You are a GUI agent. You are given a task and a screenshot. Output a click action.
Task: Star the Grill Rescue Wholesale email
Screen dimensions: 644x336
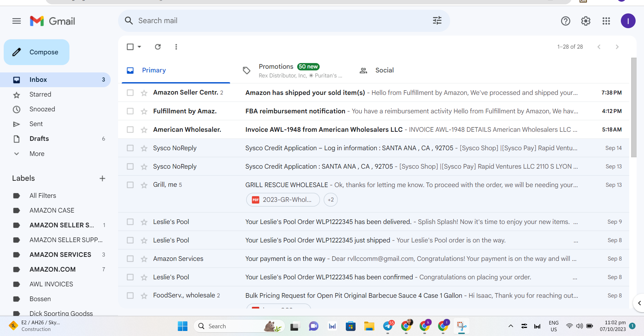tap(144, 185)
